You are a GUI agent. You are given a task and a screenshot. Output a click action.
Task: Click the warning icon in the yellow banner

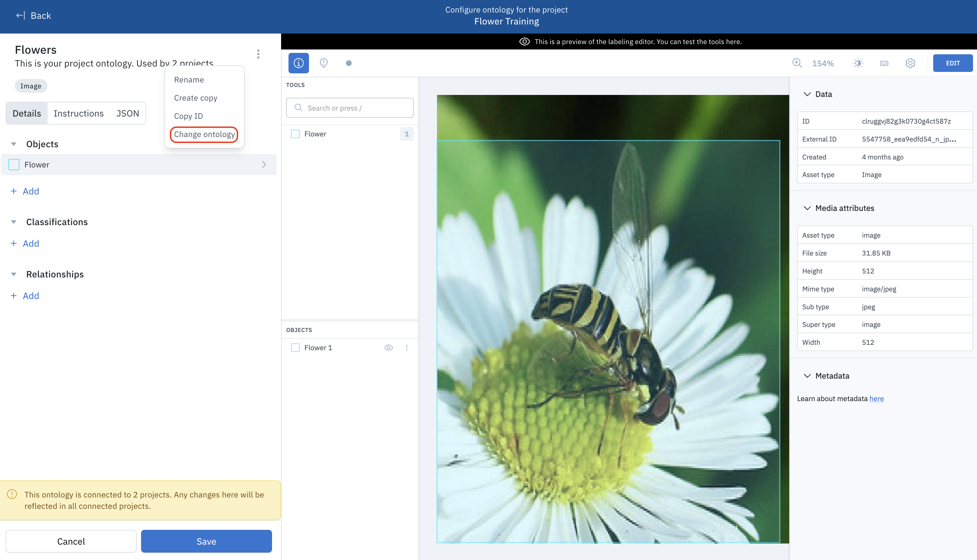12,494
